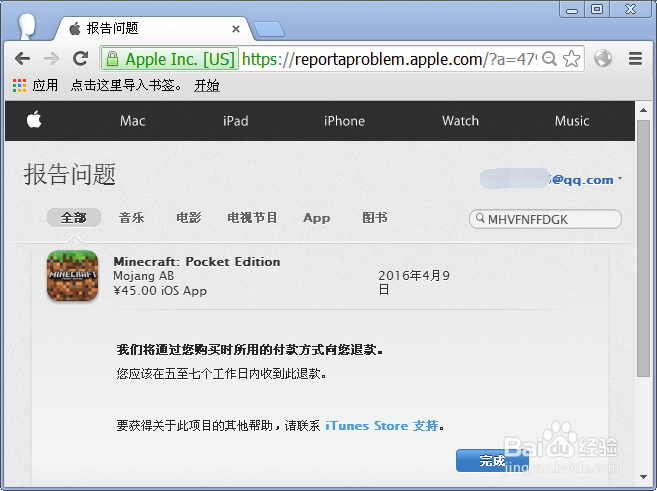Click the 开始 bookmark link

207,85
